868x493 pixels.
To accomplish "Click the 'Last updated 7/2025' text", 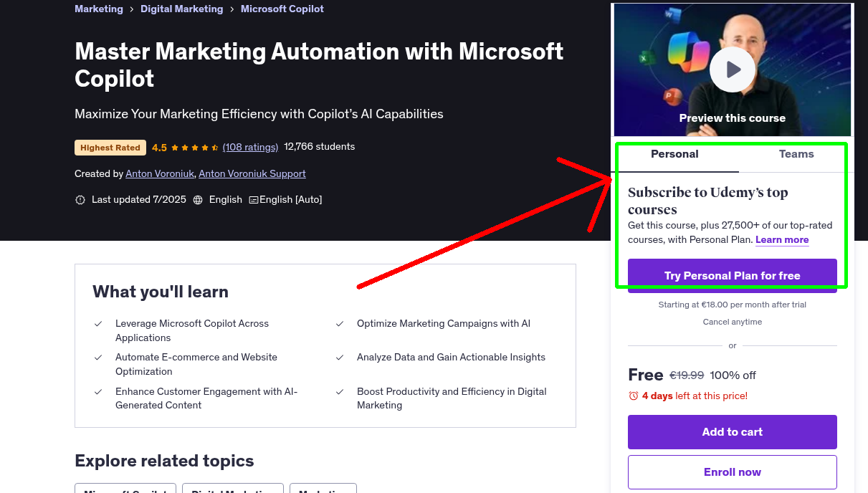I will pyautogui.click(x=139, y=200).
